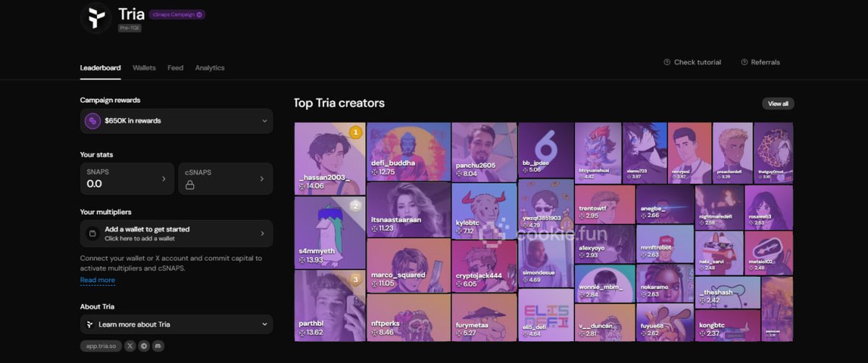Open wonnie_mbm_ creator tile
This screenshot has width=868, height=363.
tap(605, 282)
